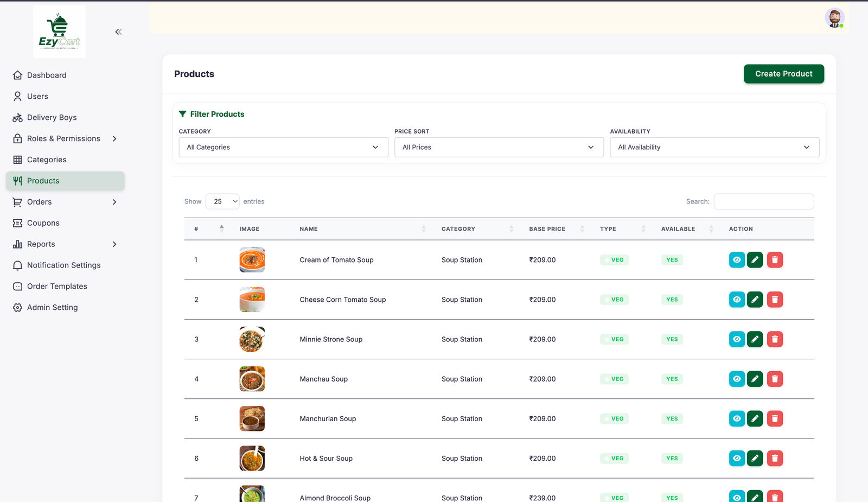The image size is (868, 502).
Task: Edit Manchurian Soup product
Action: click(x=755, y=418)
